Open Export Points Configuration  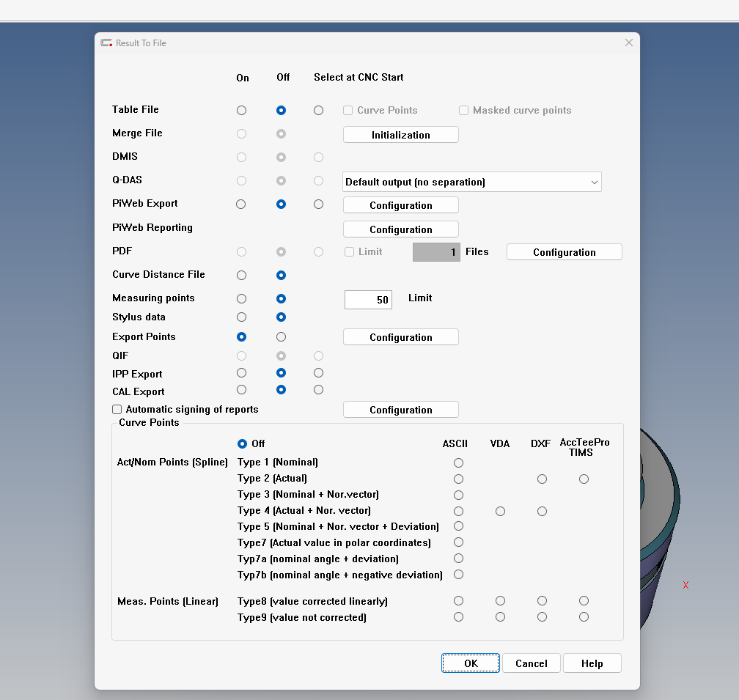point(400,337)
